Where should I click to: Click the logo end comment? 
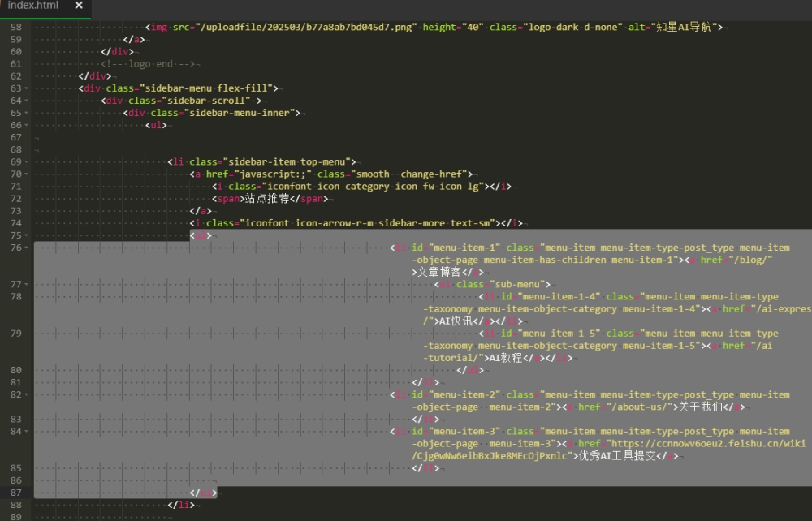[148, 64]
